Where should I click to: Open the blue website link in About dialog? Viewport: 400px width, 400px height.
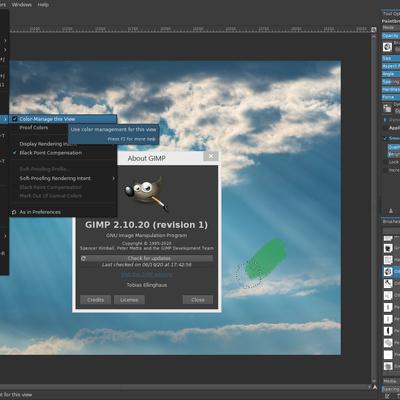click(x=147, y=275)
